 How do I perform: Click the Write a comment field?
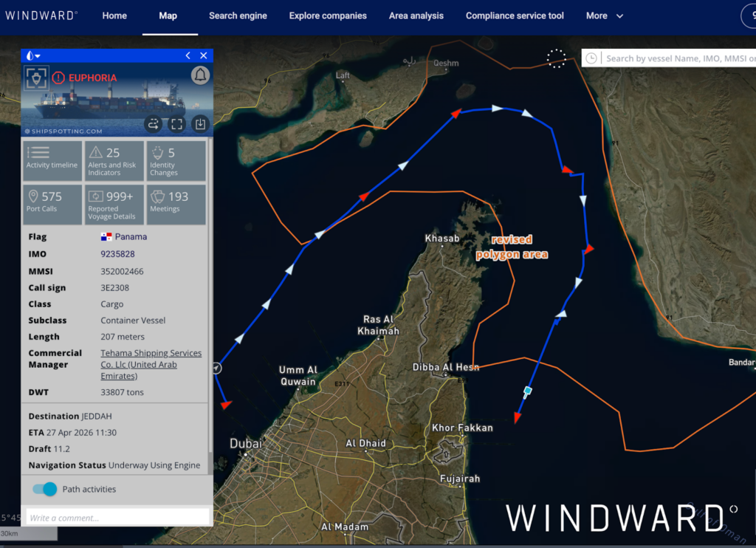[117, 518]
